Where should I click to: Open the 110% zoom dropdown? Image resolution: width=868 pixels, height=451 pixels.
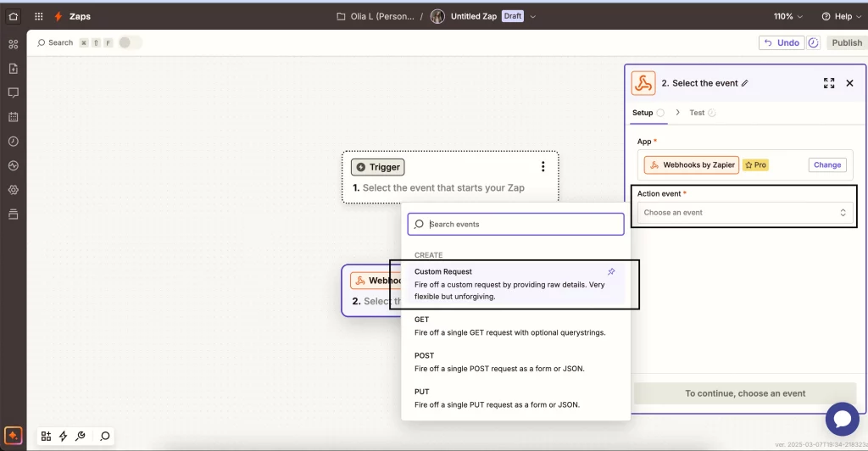coord(787,17)
